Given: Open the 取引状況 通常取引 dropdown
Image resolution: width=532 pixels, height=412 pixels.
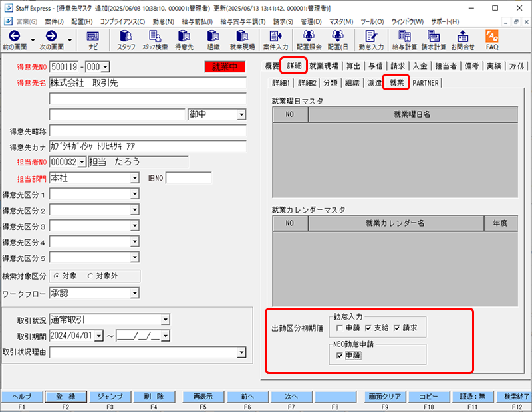Looking at the screenshot, I should [x=165, y=320].
